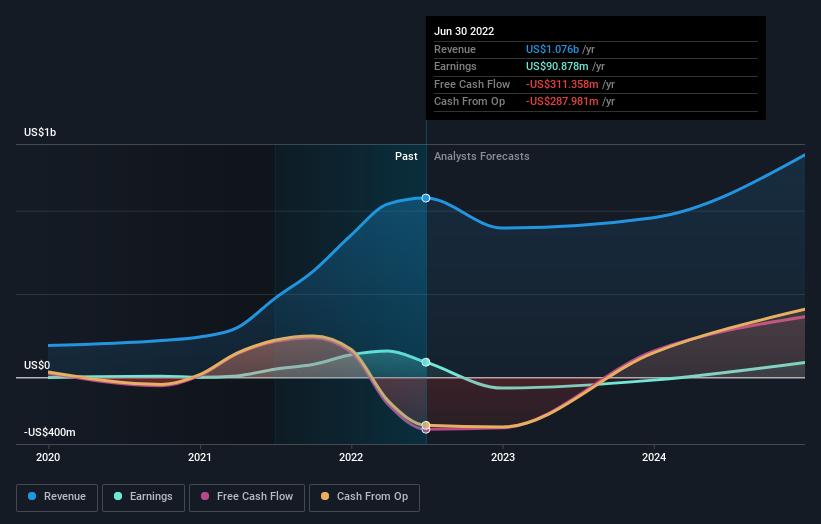Select the Cash From Op data point marker
This screenshot has height=524, width=821.
point(426,425)
